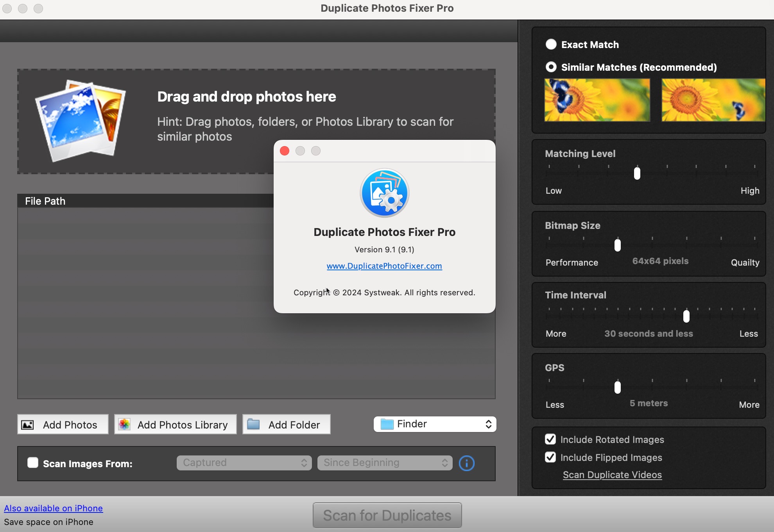
Task: Click the '30 seconds and less' label
Action: 649,334
